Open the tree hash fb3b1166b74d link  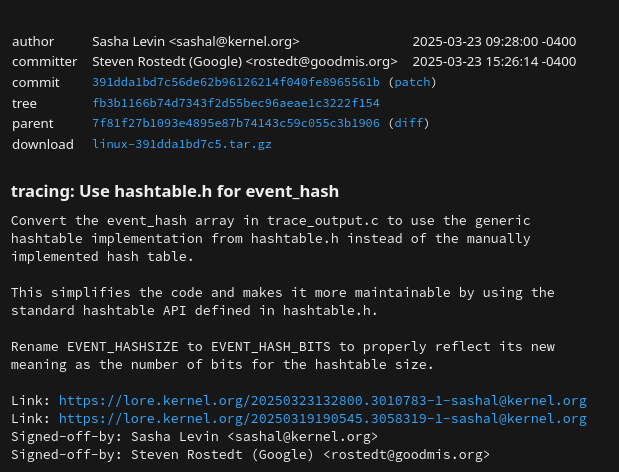(235, 103)
